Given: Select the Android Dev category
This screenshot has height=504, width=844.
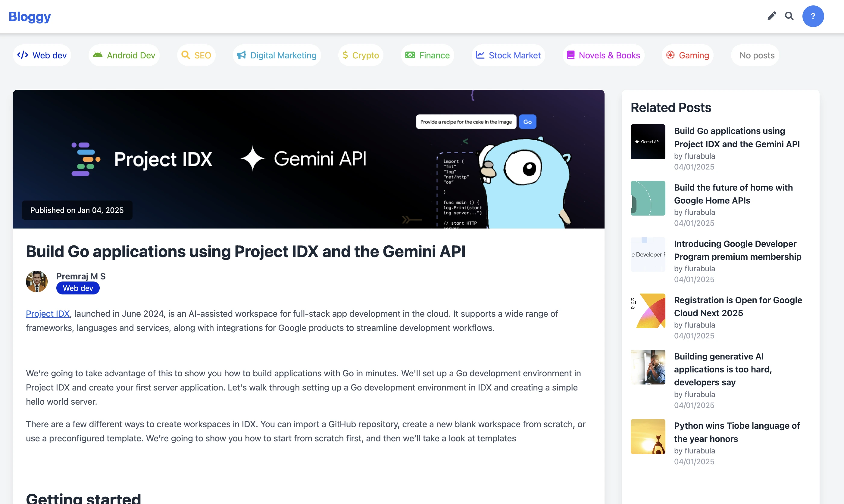Looking at the screenshot, I should (124, 55).
